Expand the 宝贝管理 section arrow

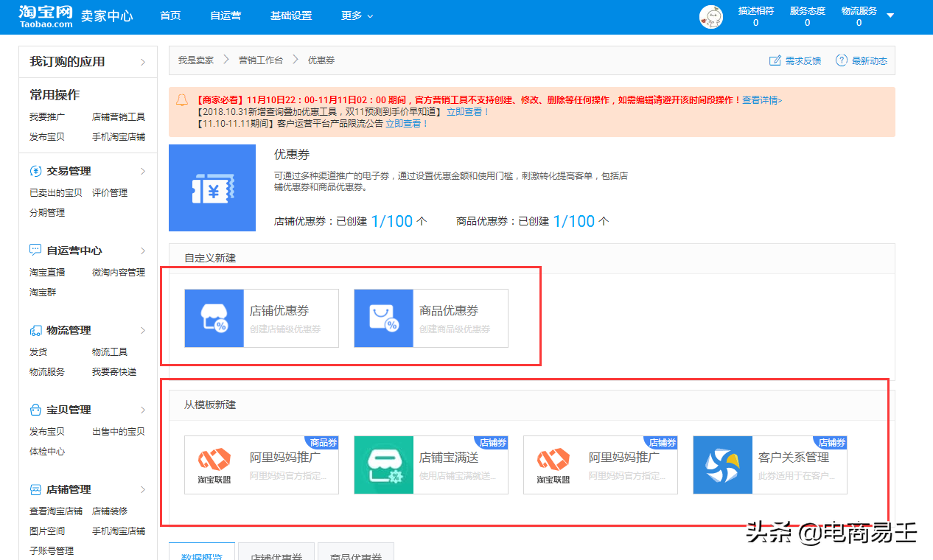pyautogui.click(x=143, y=410)
